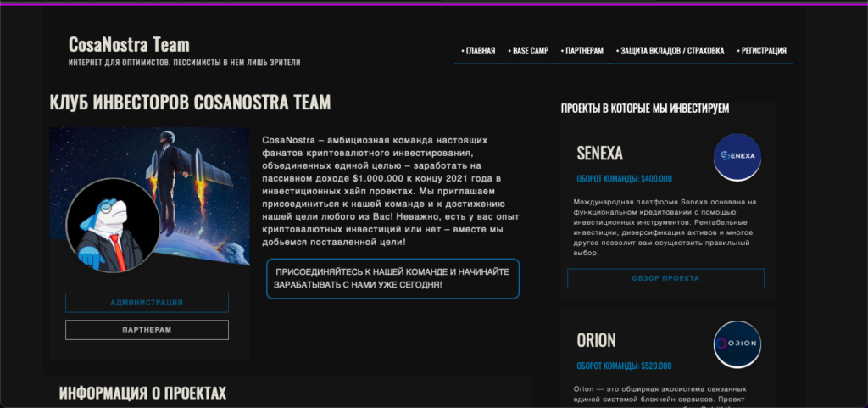This screenshot has width=868, height=408.
Task: Open the ORION project heading
Action: (596, 340)
